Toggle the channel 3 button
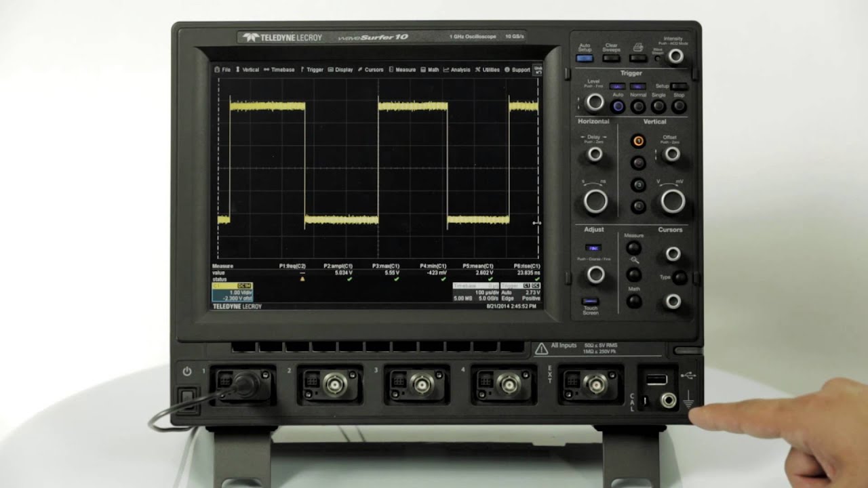 point(638,184)
